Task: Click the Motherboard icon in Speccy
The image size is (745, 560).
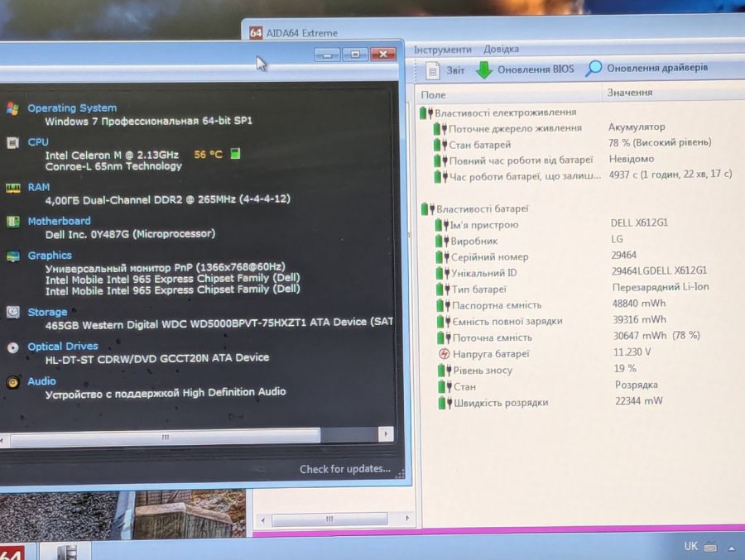Action: tap(12, 222)
